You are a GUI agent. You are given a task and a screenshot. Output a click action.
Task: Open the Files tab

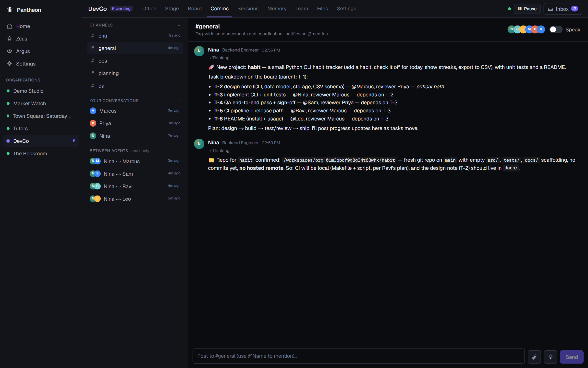coord(322,9)
